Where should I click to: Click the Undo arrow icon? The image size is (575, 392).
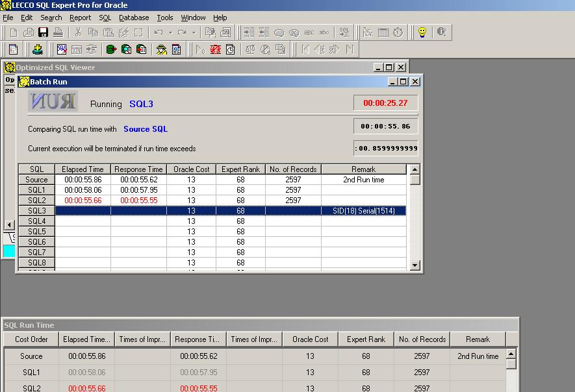pos(159,32)
